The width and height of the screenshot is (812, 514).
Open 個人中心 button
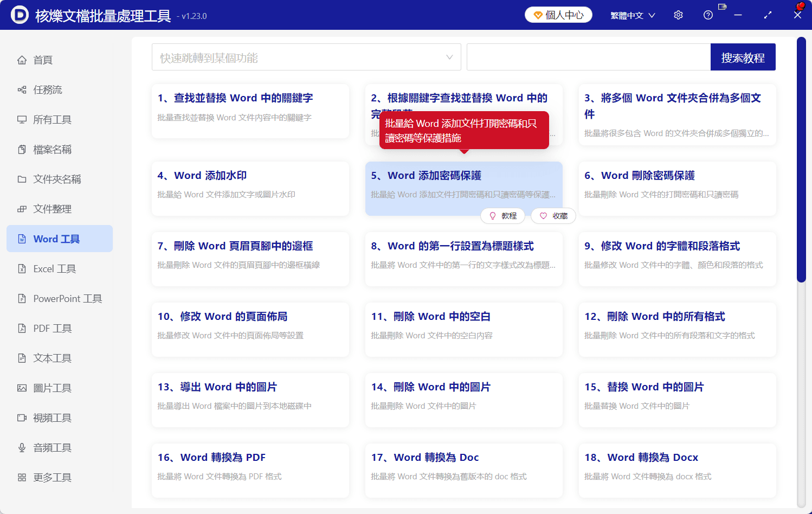[558, 15]
